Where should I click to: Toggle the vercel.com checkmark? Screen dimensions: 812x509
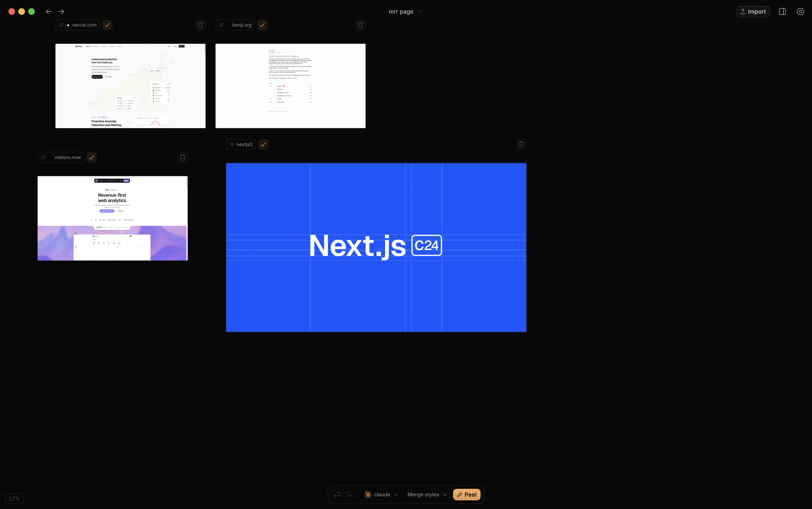(x=107, y=25)
